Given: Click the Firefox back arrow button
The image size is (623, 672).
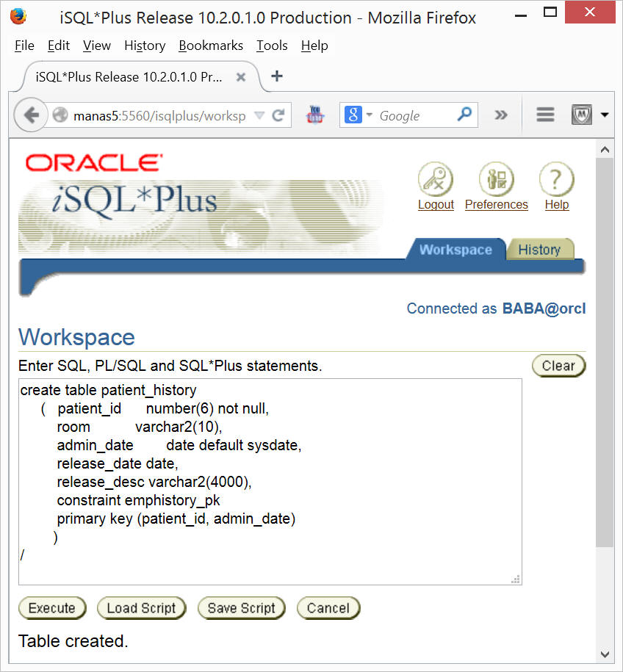Looking at the screenshot, I should (x=31, y=115).
